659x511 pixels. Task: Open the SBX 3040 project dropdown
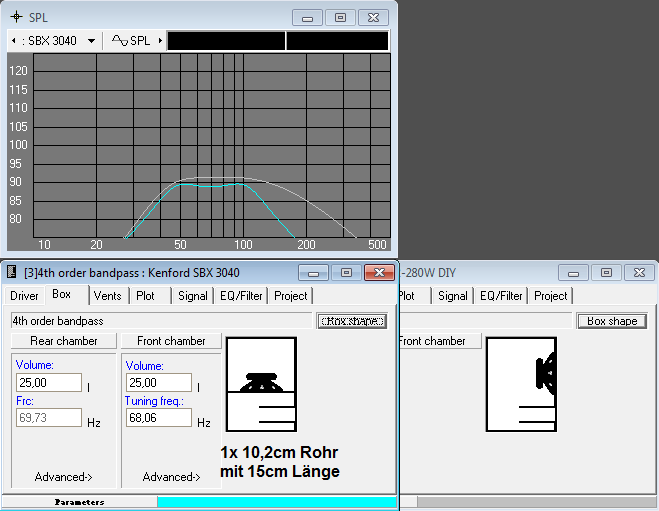coord(91,41)
